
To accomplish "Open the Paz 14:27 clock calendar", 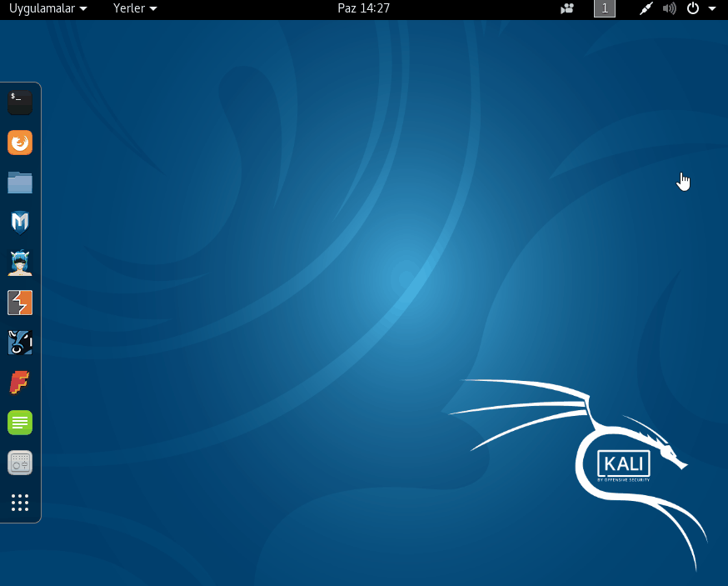I will pos(363,8).
